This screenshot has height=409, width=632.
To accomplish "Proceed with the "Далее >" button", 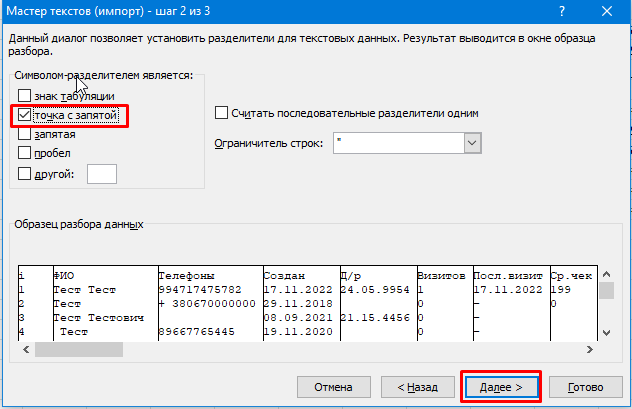I will (x=501, y=387).
